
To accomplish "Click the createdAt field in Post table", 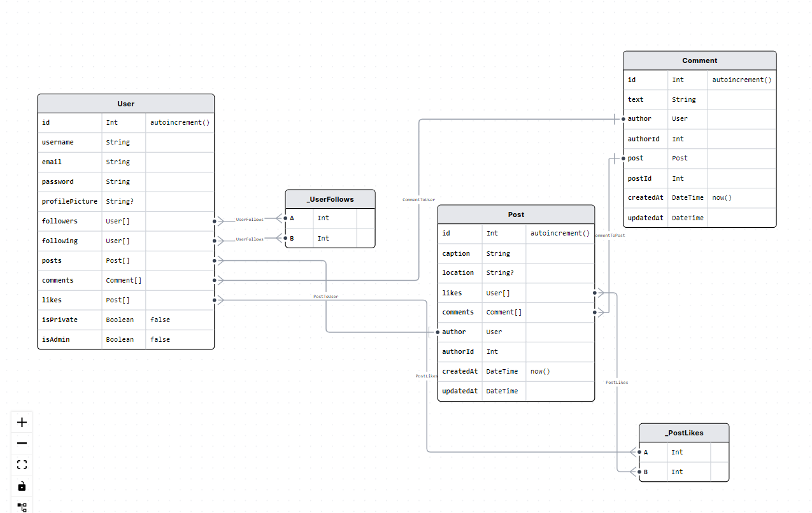I will (460, 371).
